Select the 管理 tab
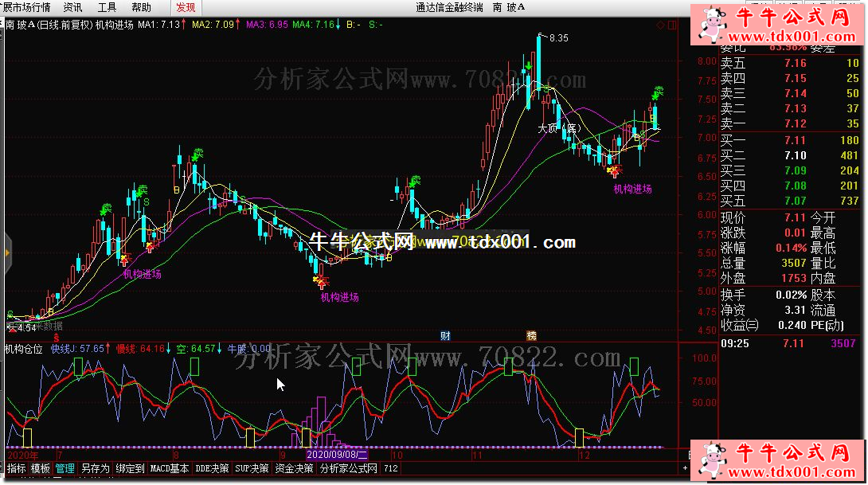 click(x=65, y=468)
